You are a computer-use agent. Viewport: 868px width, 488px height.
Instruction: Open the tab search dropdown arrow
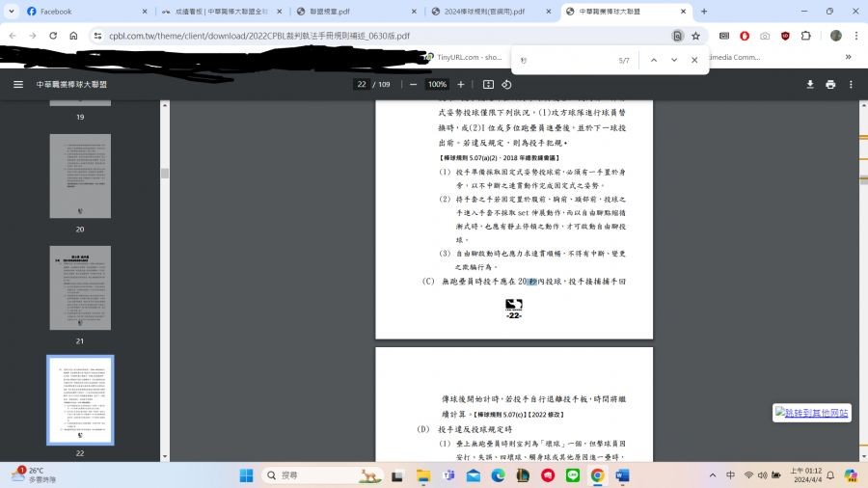(x=11, y=11)
